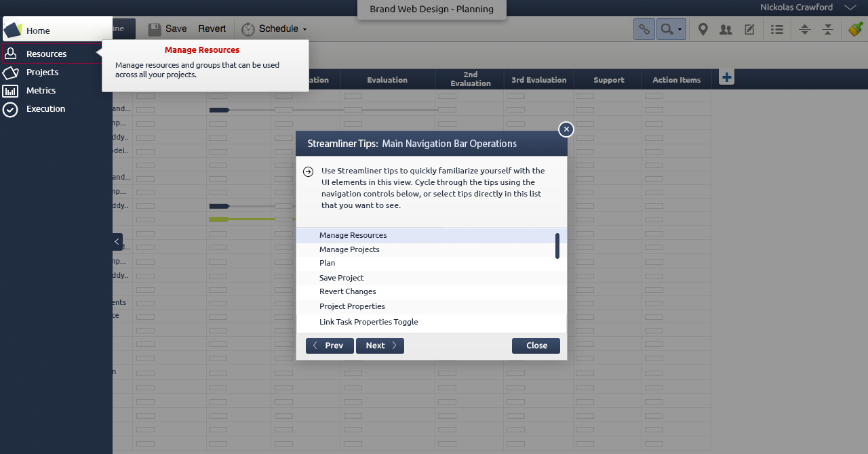Image resolution: width=868 pixels, height=454 pixels.
Task: Click the Close button in tips dialog
Action: pos(536,346)
